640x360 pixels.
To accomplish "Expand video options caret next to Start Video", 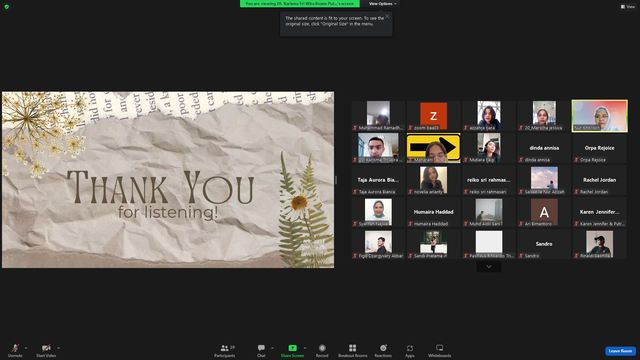I will [x=58, y=348].
